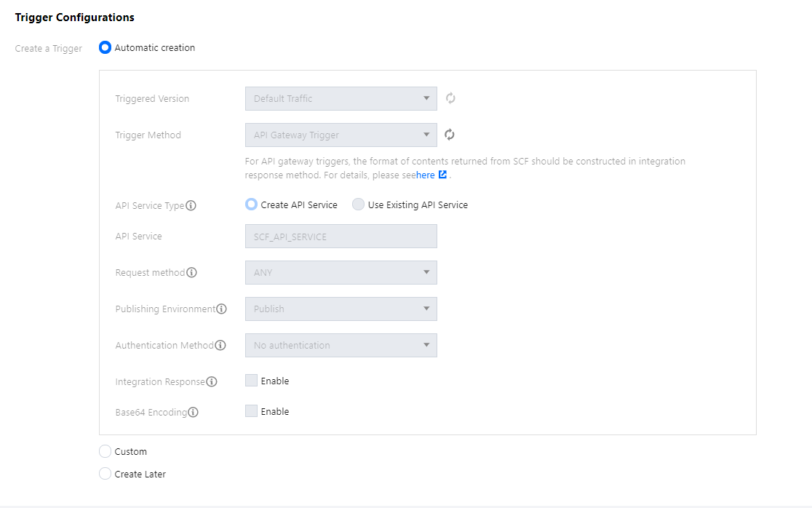Choose Use Existing API Service option

pyautogui.click(x=359, y=205)
